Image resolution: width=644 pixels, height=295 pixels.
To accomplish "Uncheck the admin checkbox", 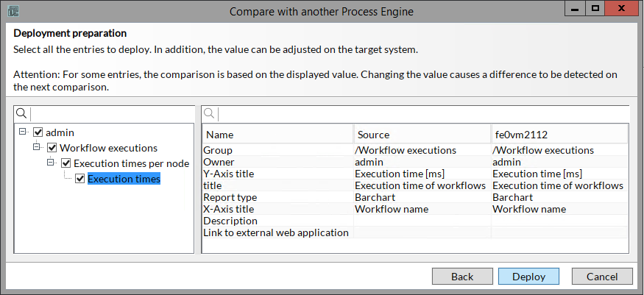I will 38,132.
